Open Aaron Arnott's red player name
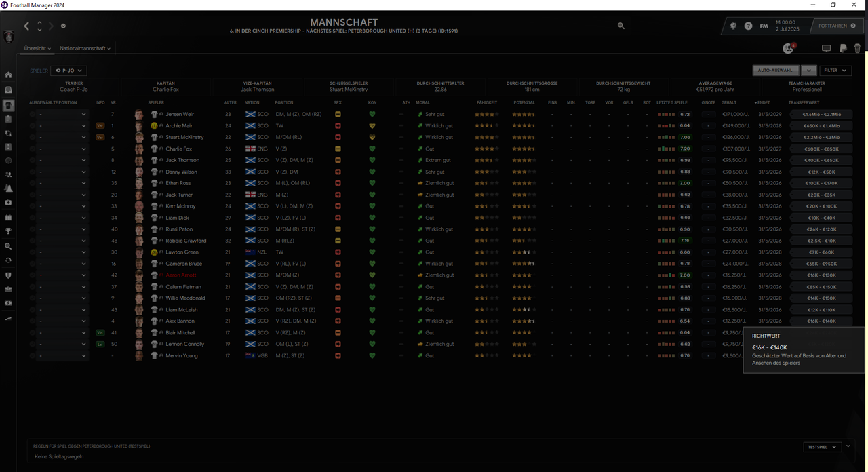This screenshot has height=472, width=868. click(x=181, y=275)
